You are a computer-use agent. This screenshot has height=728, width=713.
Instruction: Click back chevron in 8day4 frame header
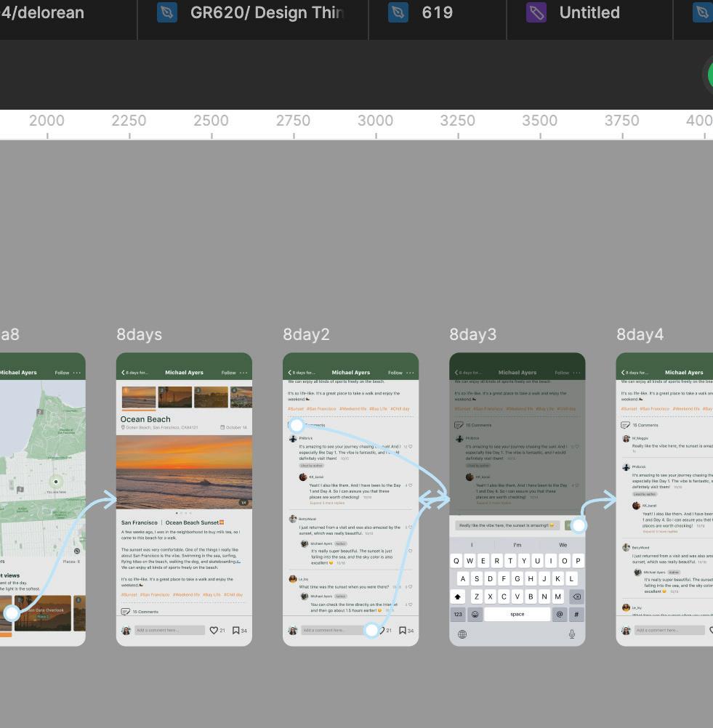coord(624,373)
